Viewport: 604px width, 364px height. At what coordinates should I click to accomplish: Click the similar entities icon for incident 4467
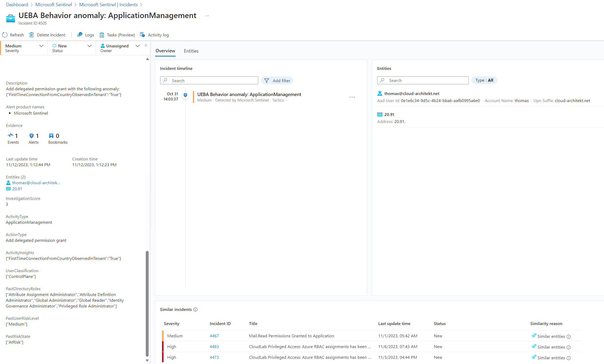click(x=534, y=335)
